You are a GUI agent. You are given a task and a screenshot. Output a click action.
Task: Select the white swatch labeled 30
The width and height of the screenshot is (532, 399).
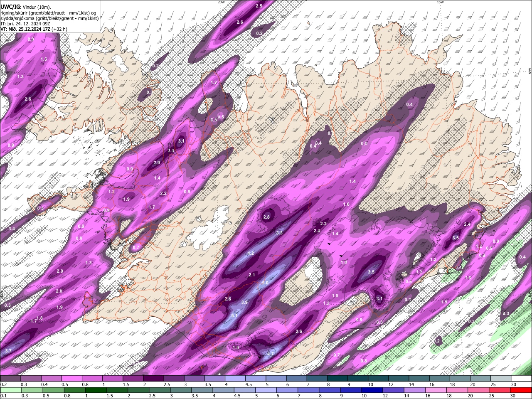tap(521, 379)
